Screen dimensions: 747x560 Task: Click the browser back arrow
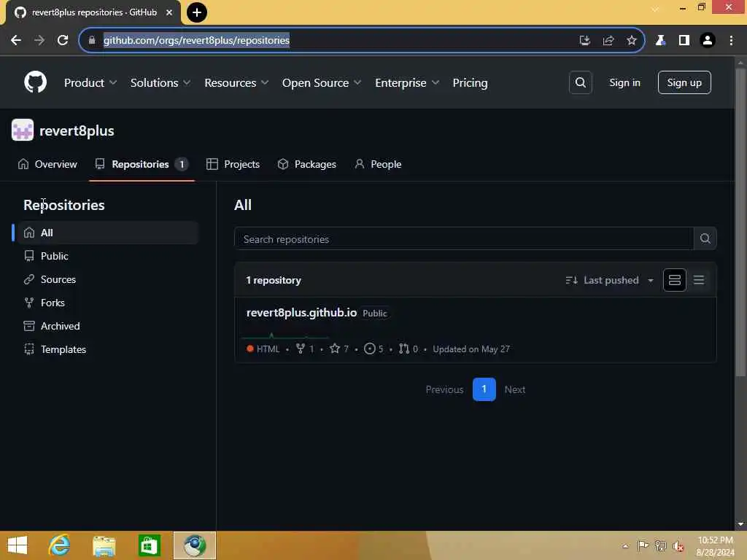click(16, 40)
